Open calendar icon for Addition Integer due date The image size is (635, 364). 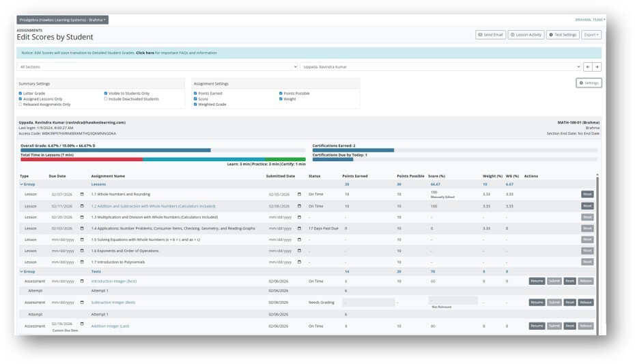pyautogui.click(x=83, y=324)
